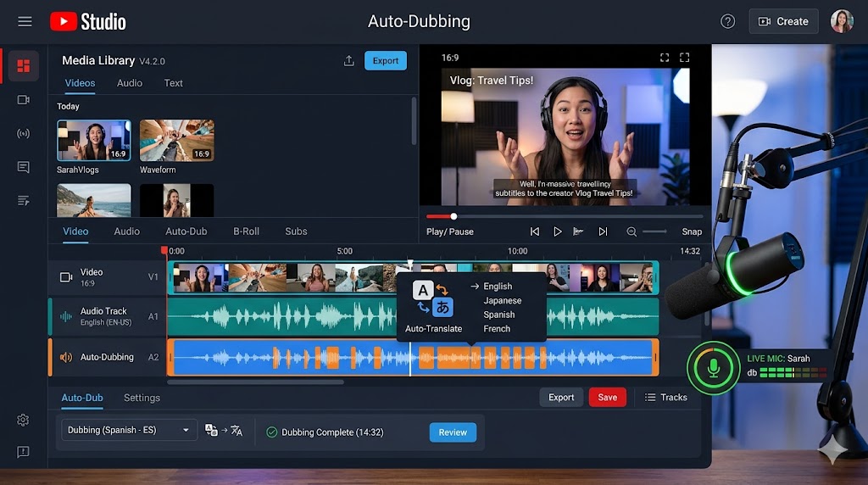
Task: Open the comments sidebar icon
Action: point(23,167)
